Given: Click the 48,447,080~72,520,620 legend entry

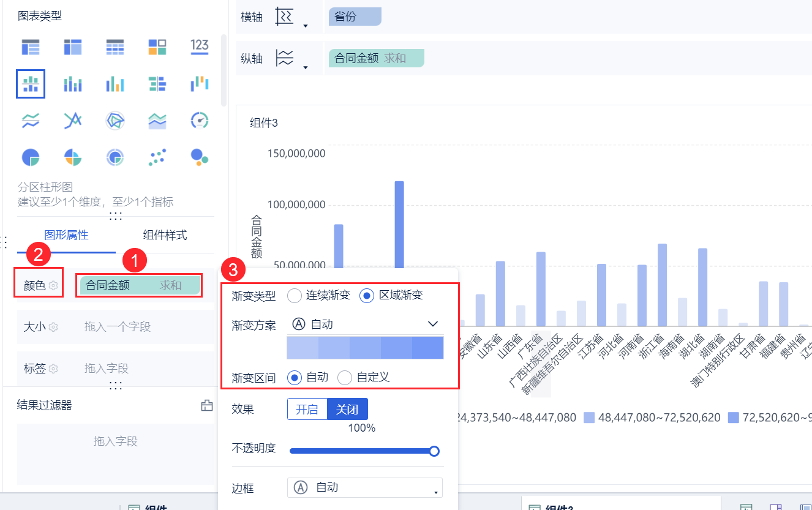Looking at the screenshot, I should tap(652, 418).
